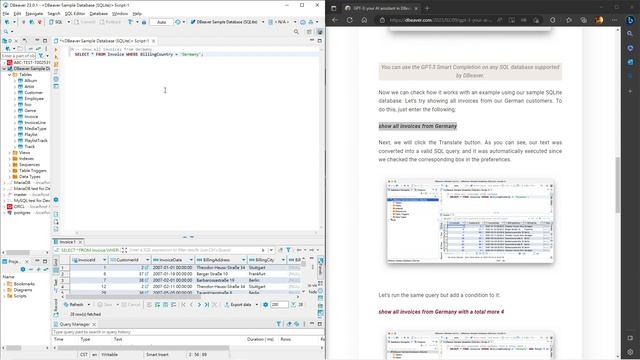This screenshot has height=360, width=640.
Task: Click the SQL new script toolbar button
Action: [x=56, y=22]
